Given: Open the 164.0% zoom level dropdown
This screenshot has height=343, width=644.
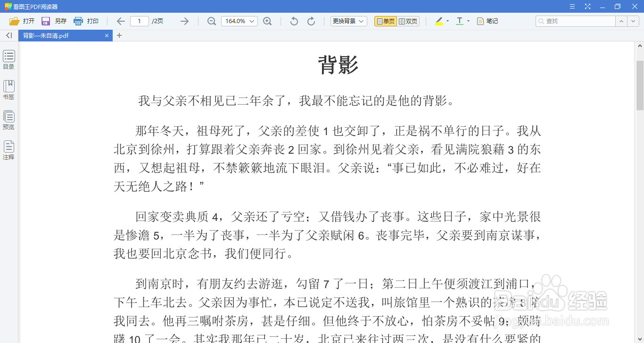Looking at the screenshot, I should click(239, 21).
